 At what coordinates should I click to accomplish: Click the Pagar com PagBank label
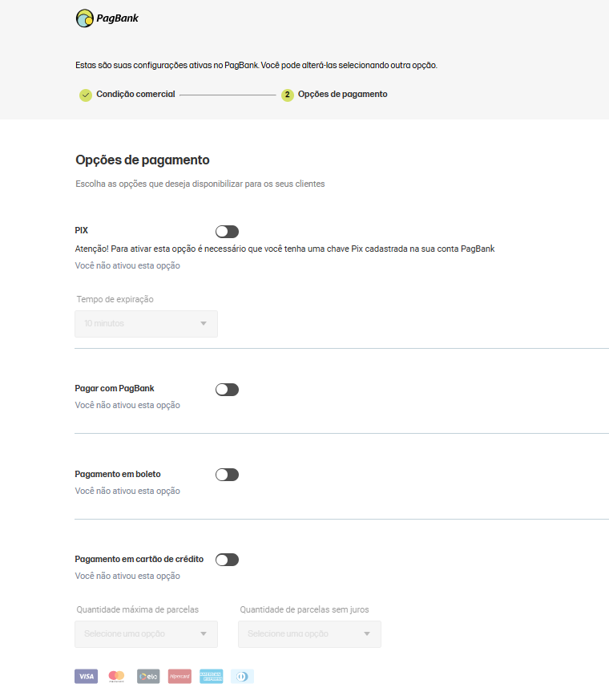[115, 388]
